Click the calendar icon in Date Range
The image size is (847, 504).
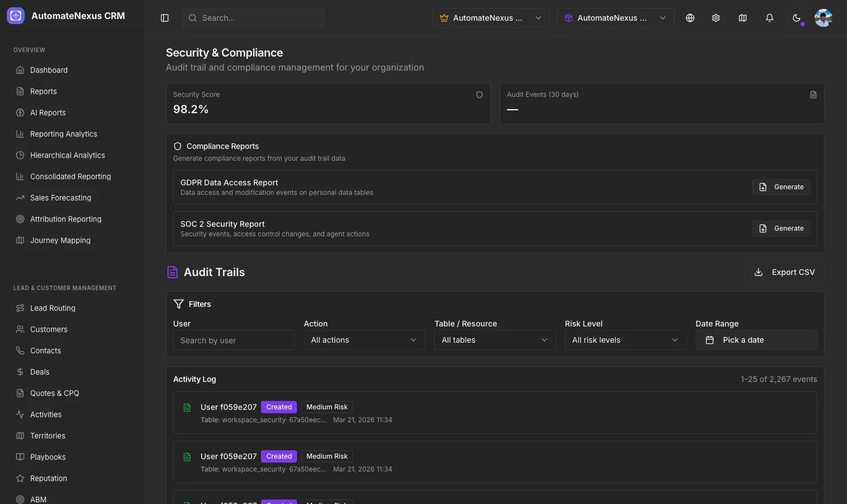pos(710,340)
